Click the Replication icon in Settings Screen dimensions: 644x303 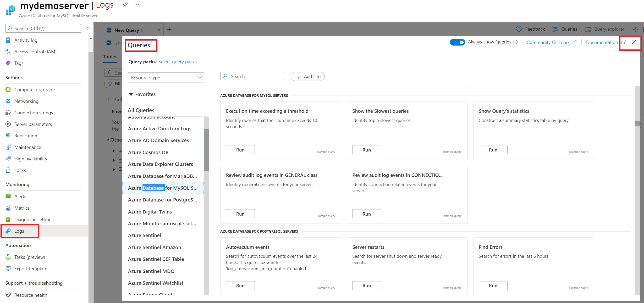(8, 136)
